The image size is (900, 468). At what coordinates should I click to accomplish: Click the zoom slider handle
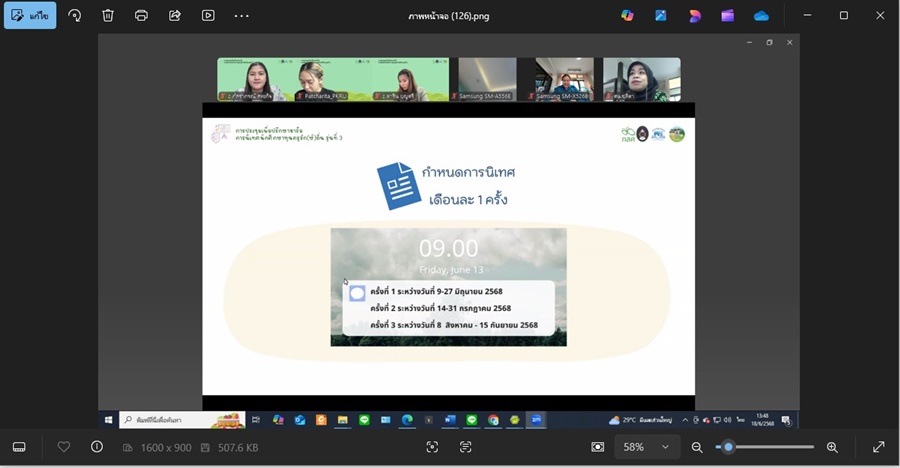pyautogui.click(x=728, y=447)
